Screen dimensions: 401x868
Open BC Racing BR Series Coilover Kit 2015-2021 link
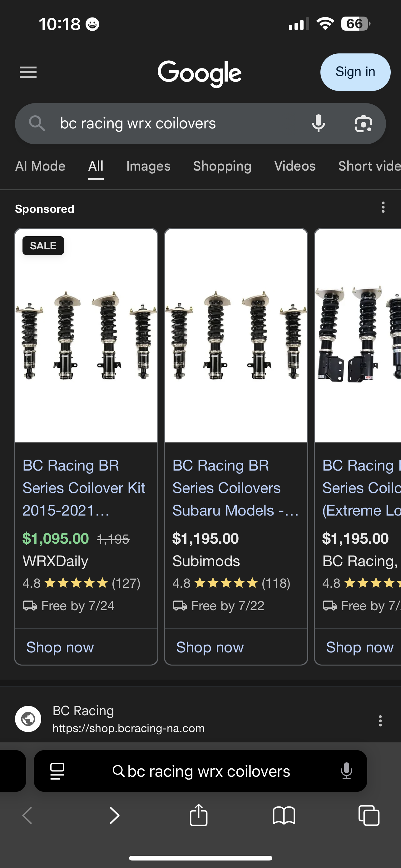[x=84, y=487]
